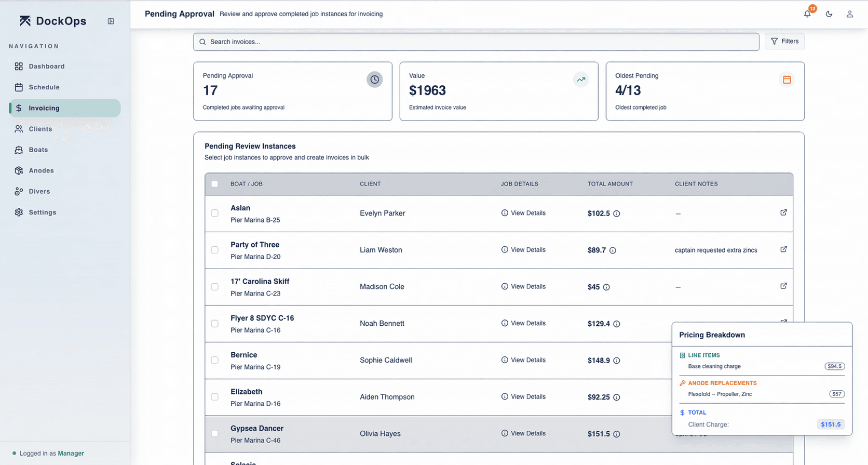Viewport: 868px width, 465px height.
Task: Click the $1963 estimated invoice value
Action: (x=427, y=90)
